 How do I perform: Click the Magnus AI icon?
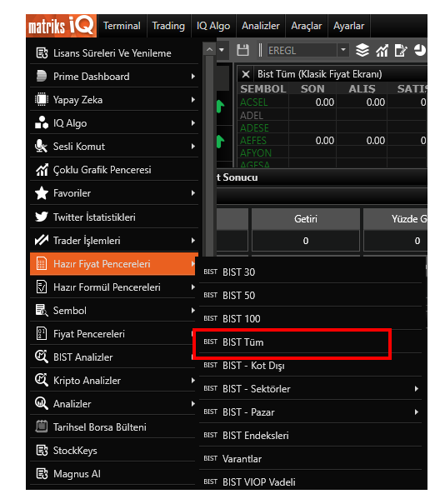pyautogui.click(x=42, y=474)
